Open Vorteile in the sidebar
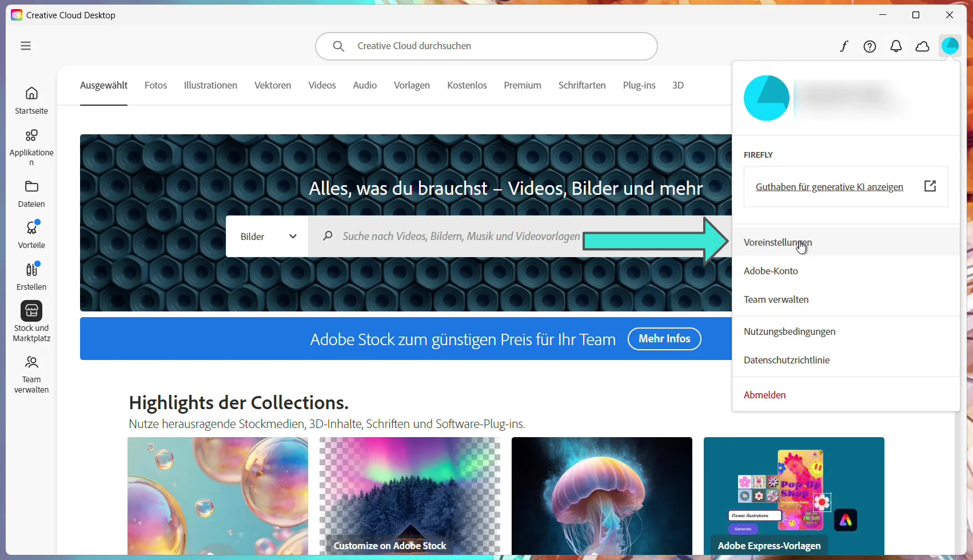Image resolution: width=973 pixels, height=560 pixels. pyautogui.click(x=31, y=235)
